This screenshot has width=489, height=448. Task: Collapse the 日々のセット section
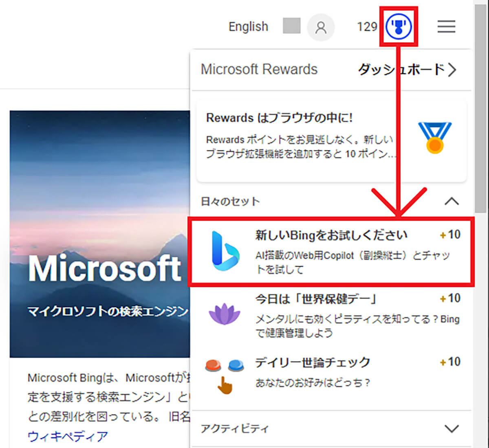click(x=452, y=201)
